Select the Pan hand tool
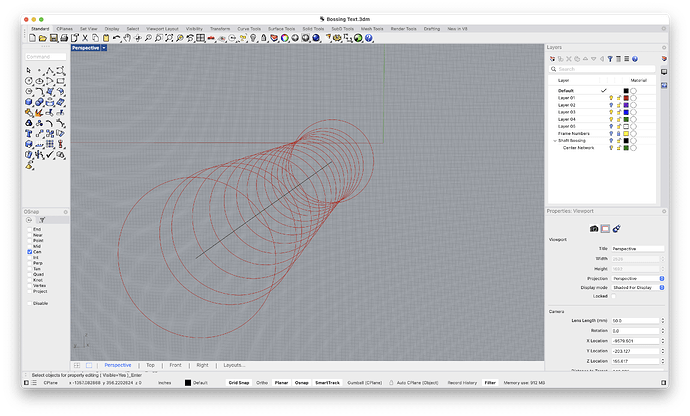Viewport: 690px width, 416px height. click(x=127, y=38)
